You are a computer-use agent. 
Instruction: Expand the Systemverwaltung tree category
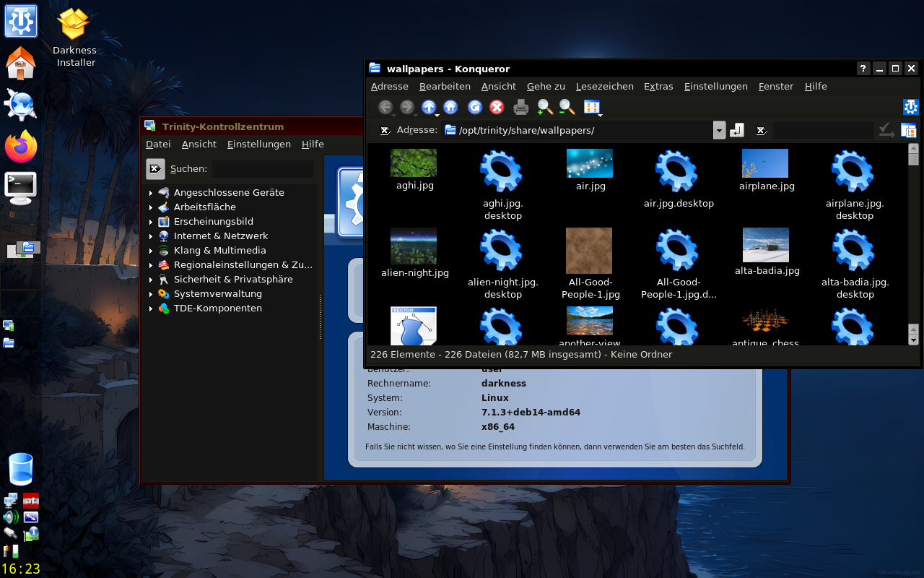(x=151, y=294)
